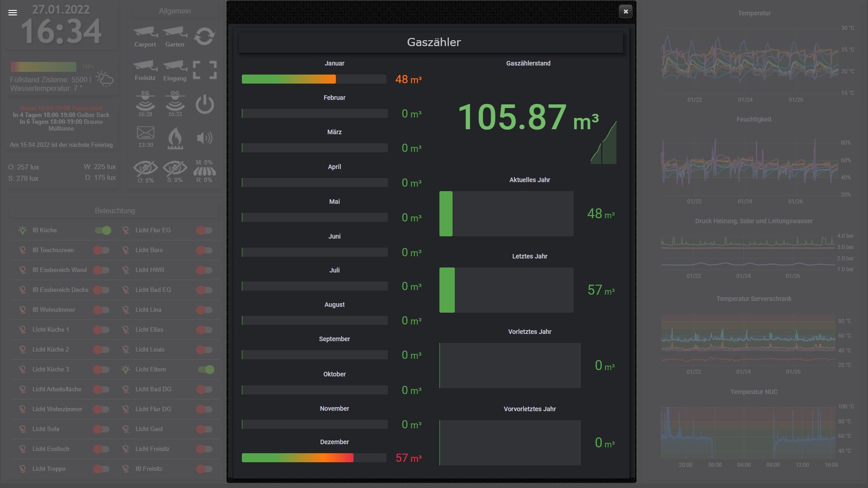Turn off the Licht Eltern switch
The width and height of the screenshot is (868, 488).
(206, 370)
